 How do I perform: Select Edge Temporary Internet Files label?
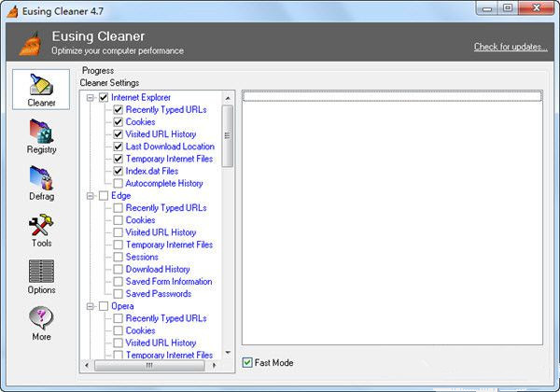(x=169, y=245)
